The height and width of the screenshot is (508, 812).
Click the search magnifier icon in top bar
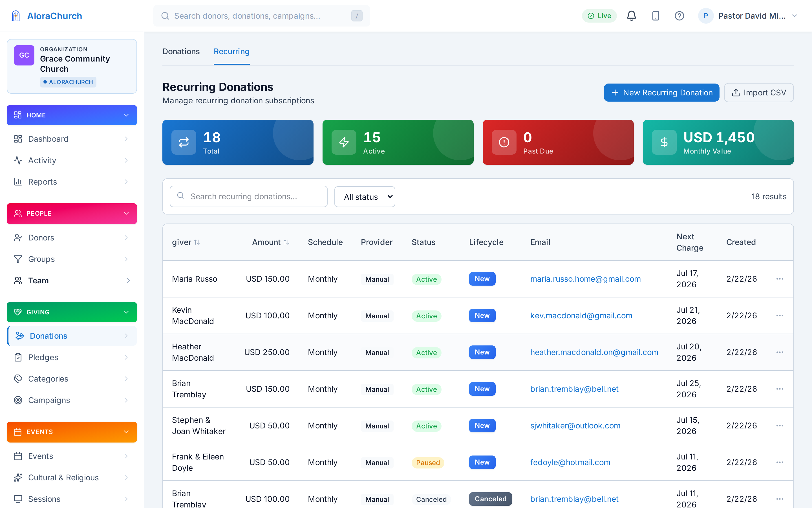[165, 16]
